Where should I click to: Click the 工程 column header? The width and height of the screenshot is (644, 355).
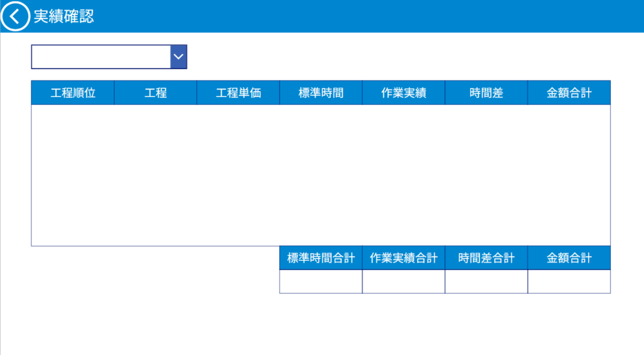155,93
